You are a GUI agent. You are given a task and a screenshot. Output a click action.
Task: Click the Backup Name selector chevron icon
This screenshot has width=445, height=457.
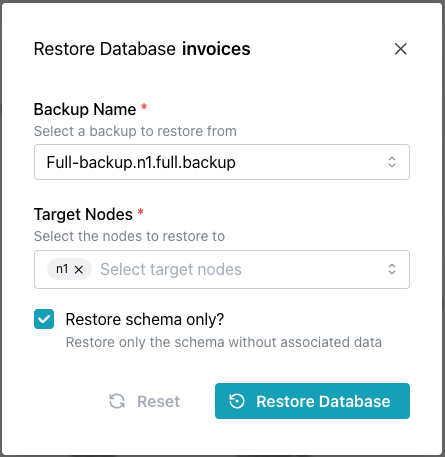click(392, 162)
